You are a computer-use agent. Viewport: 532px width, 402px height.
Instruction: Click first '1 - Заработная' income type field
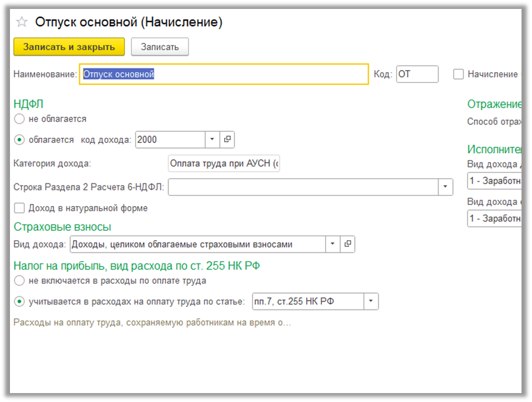click(x=494, y=181)
